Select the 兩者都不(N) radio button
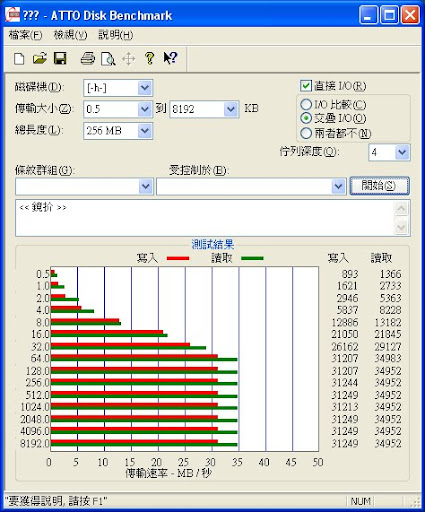The width and height of the screenshot is (425, 512). click(x=306, y=133)
